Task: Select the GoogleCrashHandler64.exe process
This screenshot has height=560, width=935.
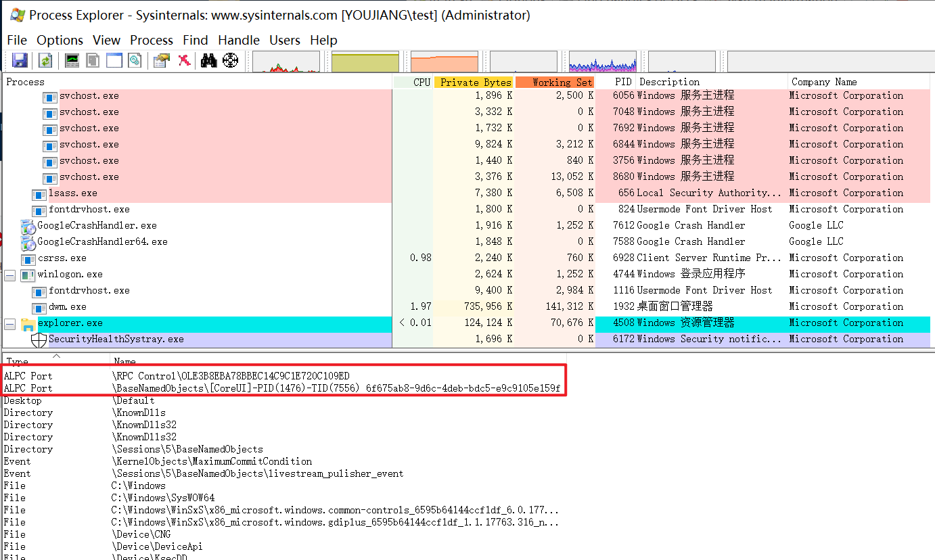Action: pyautogui.click(x=101, y=241)
